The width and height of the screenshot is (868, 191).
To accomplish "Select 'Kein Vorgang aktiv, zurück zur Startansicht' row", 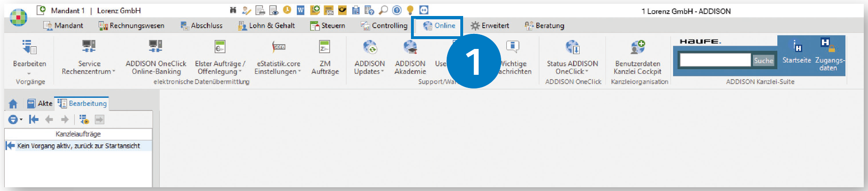I will pos(78,146).
